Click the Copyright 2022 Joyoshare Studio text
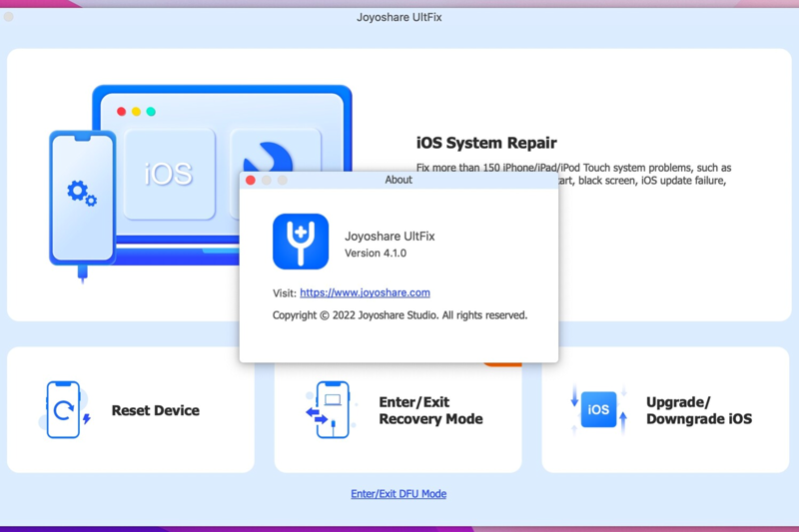Viewport: 799px width, 532px height. point(400,315)
